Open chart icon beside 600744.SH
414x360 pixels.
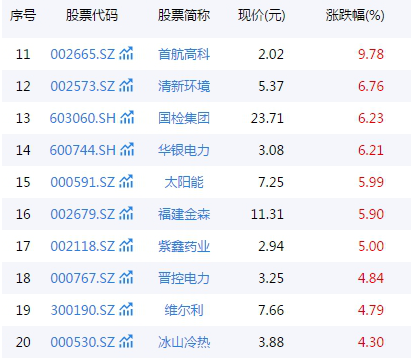tap(127, 149)
